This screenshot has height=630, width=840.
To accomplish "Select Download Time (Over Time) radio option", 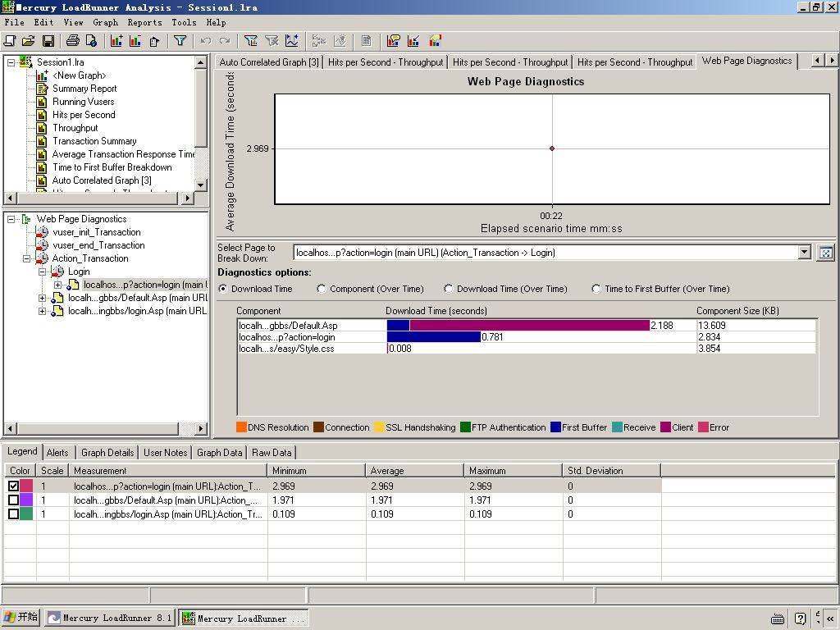I will coord(449,289).
